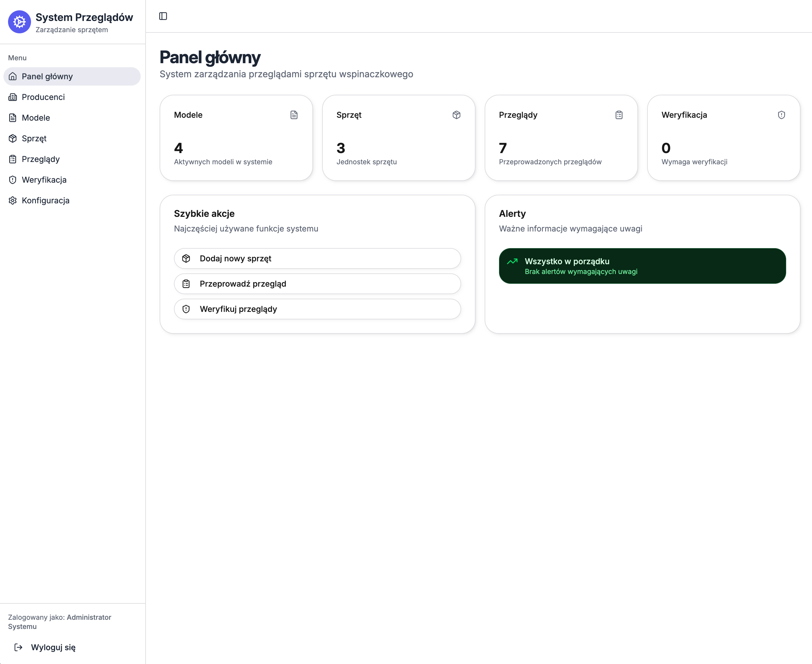Click the Wszystko w porządku alert banner
Image resolution: width=812 pixels, height=664 pixels.
[642, 266]
